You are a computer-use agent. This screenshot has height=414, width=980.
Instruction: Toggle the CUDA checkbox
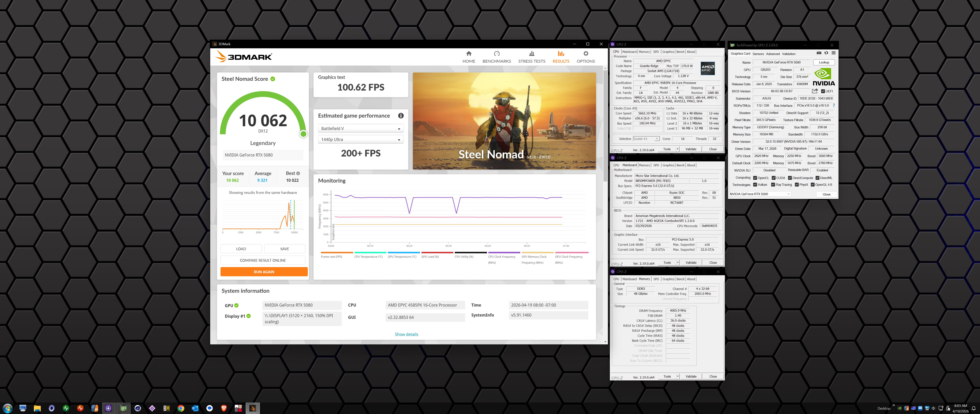pyautogui.click(x=774, y=178)
